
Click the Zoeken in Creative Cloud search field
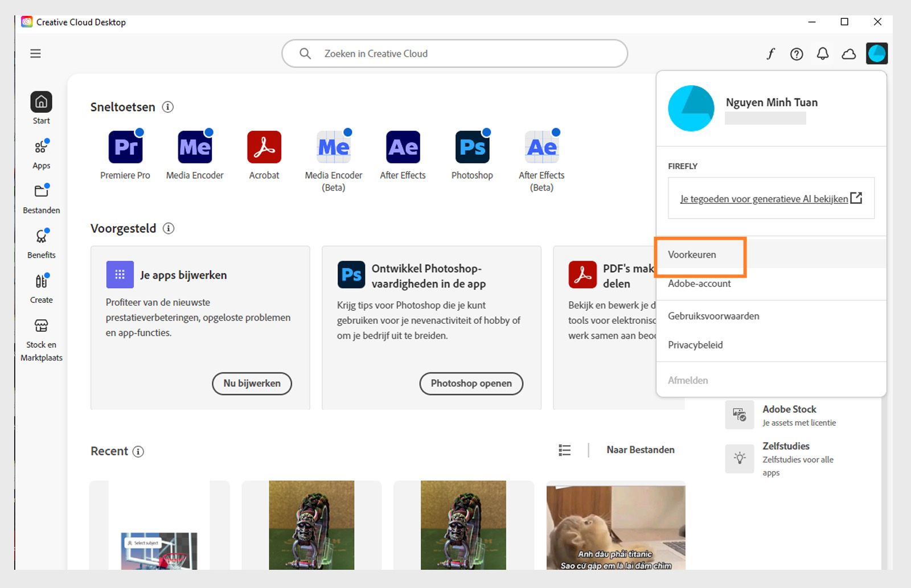pyautogui.click(x=454, y=54)
